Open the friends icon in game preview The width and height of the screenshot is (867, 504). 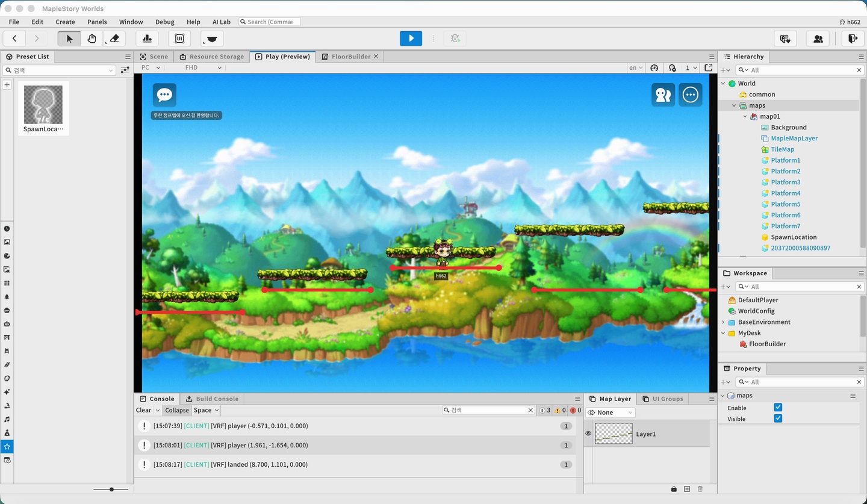(663, 95)
